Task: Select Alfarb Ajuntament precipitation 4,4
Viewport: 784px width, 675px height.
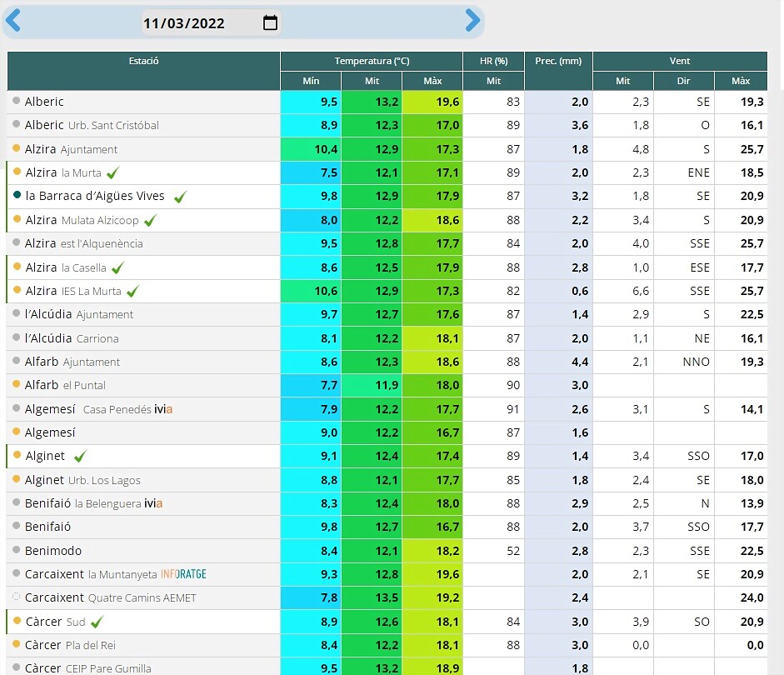Action: coord(558,362)
